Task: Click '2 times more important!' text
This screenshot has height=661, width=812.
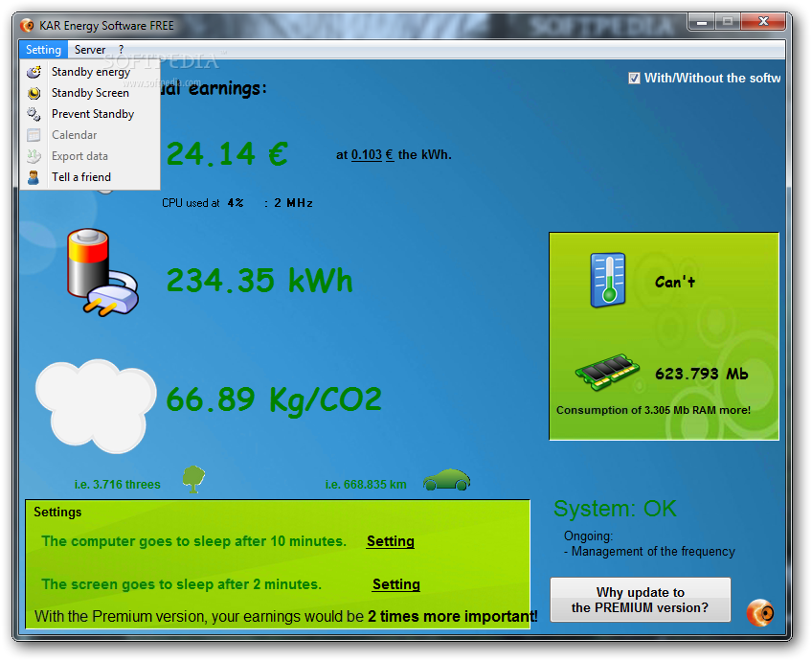Action: (453, 616)
